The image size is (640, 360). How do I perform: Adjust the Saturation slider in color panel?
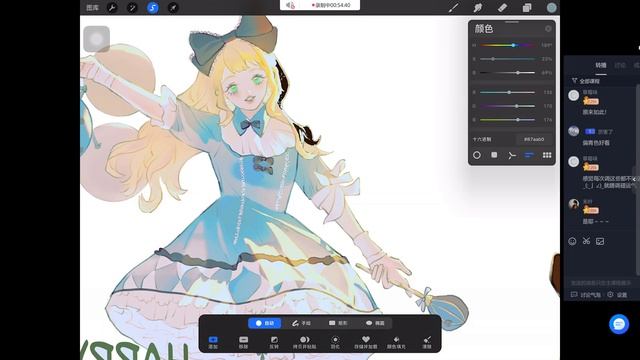pyautogui.click(x=507, y=59)
